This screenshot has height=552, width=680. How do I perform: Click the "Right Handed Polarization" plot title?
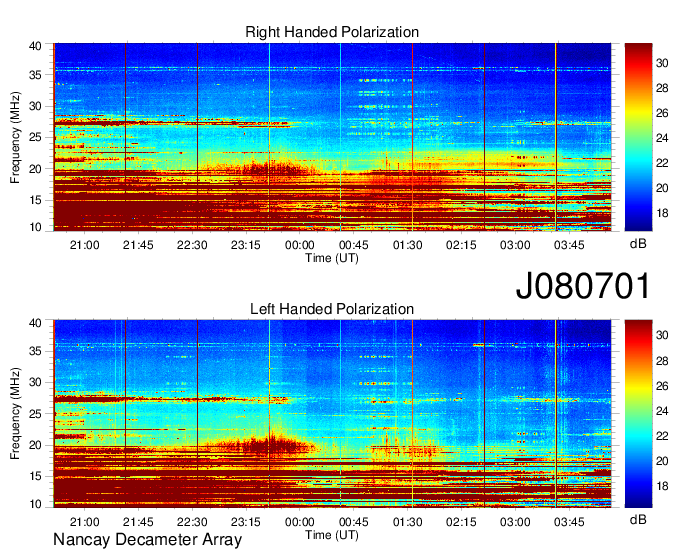(332, 32)
